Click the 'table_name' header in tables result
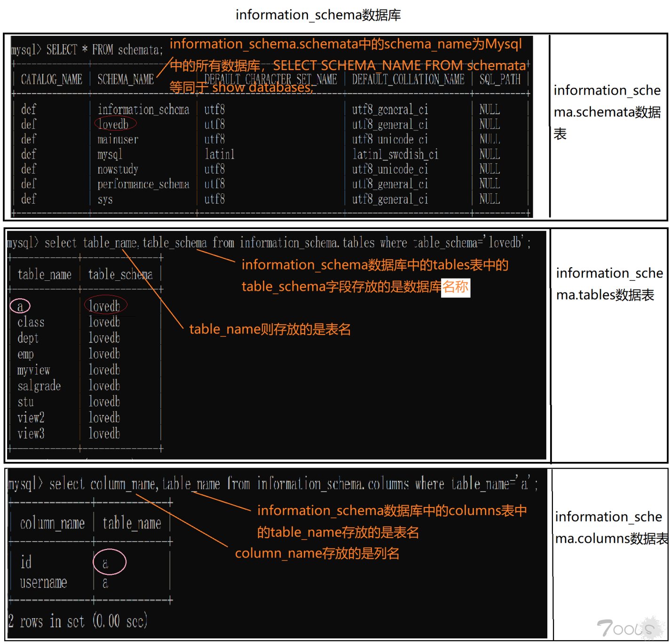This screenshot has width=670, height=644. pyautogui.click(x=44, y=274)
